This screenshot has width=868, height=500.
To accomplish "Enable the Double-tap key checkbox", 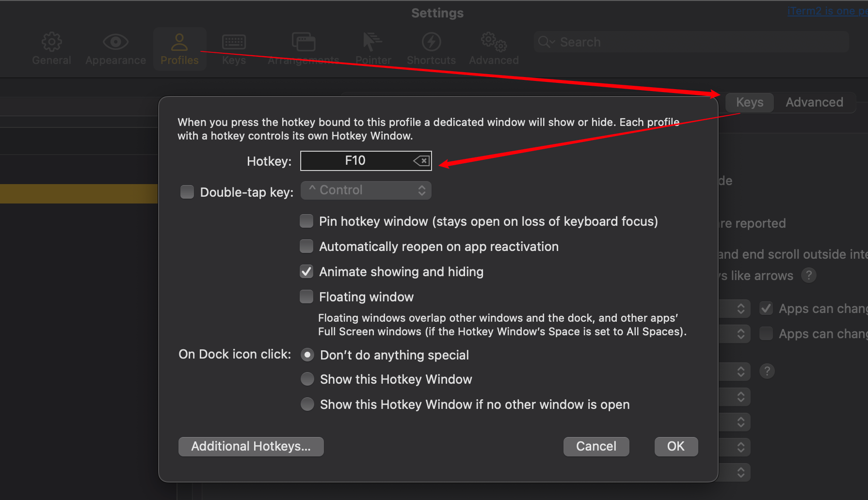I will [x=187, y=192].
